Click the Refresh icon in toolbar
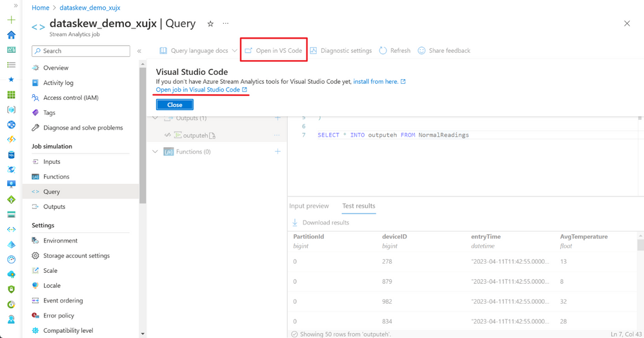 pyautogui.click(x=383, y=50)
